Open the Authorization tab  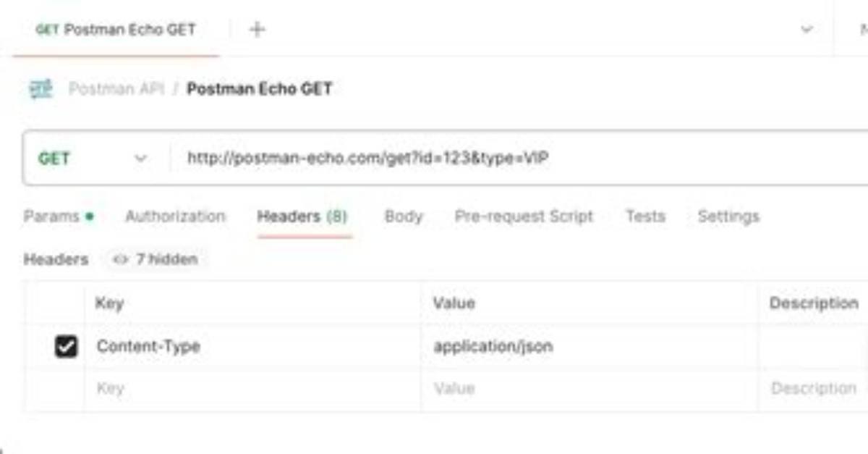tap(175, 217)
